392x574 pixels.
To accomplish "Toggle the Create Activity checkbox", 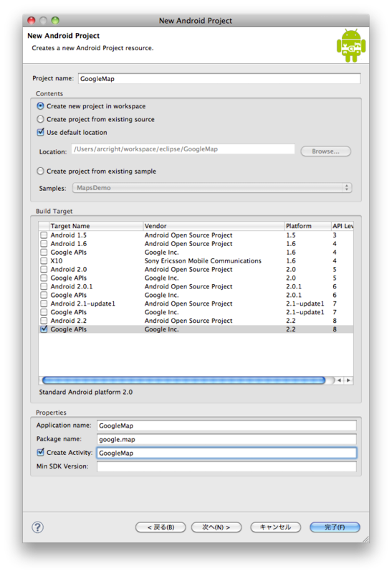I will [41, 452].
